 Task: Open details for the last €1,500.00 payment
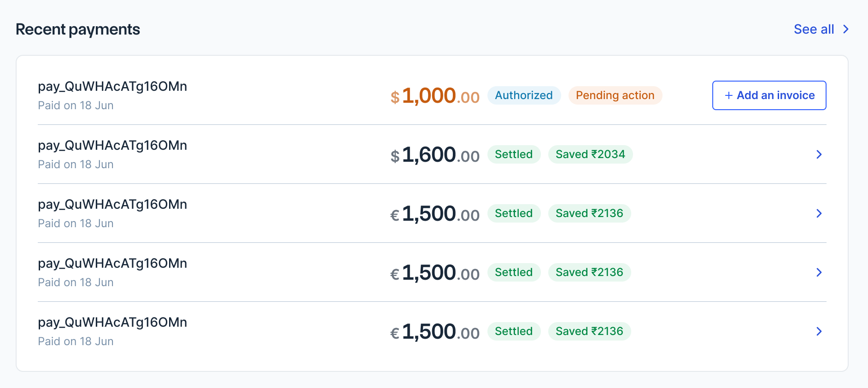pyautogui.click(x=819, y=331)
